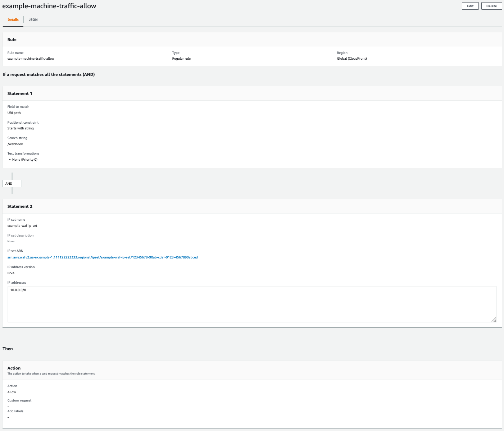This screenshot has height=431, width=504.
Task: Click the 'If a request matches all the statements (AND)' text
Action: coord(49,74)
